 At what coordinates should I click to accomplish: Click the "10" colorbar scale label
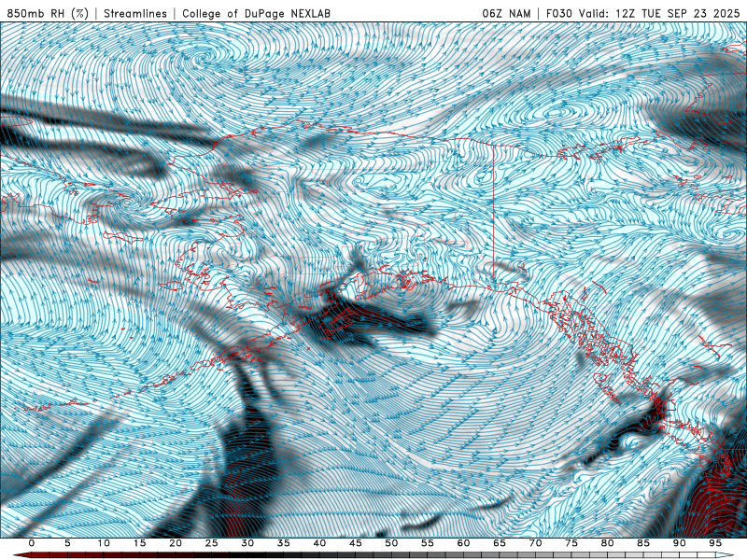pos(104,543)
